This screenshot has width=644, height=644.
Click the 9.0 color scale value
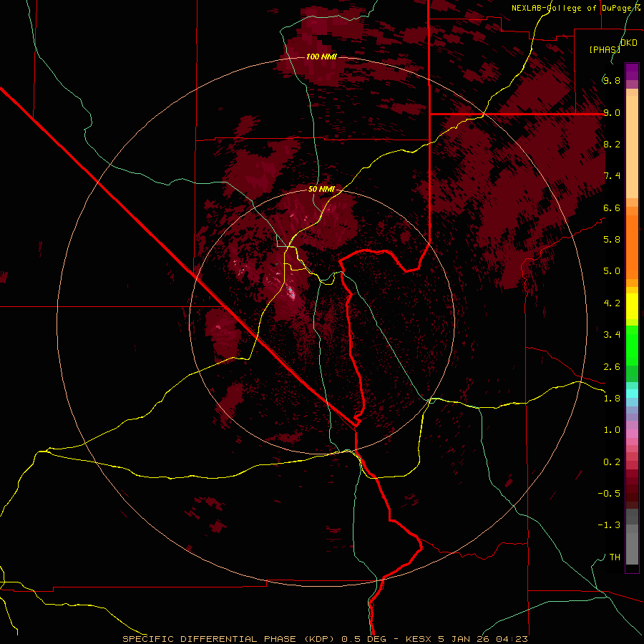612,112
